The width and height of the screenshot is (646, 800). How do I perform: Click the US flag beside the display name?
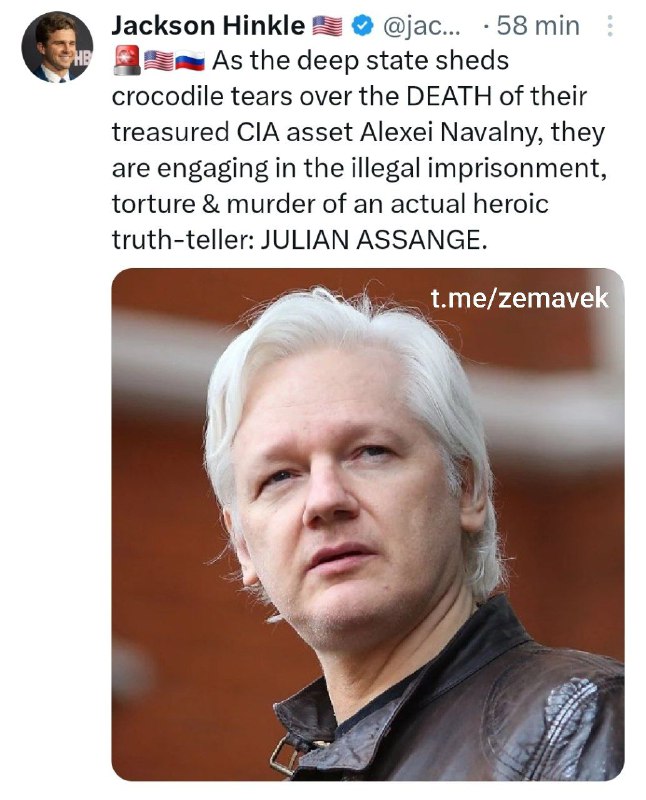[327, 26]
